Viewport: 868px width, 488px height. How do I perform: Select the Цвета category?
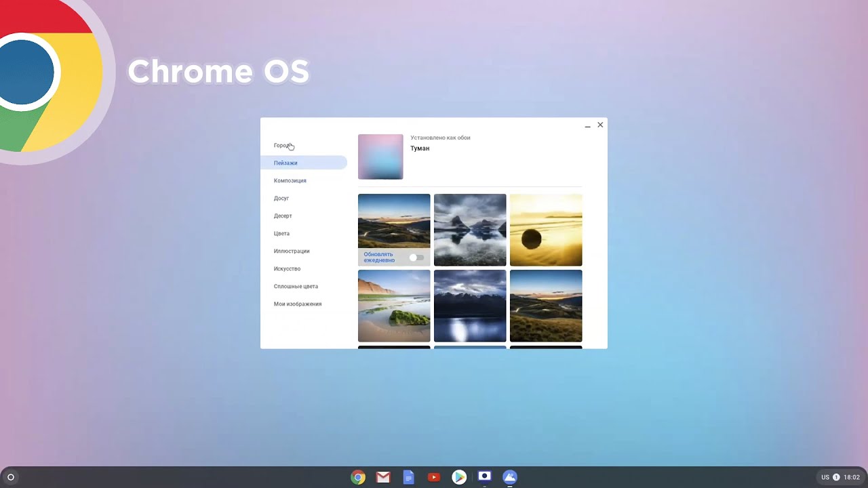click(x=304, y=233)
